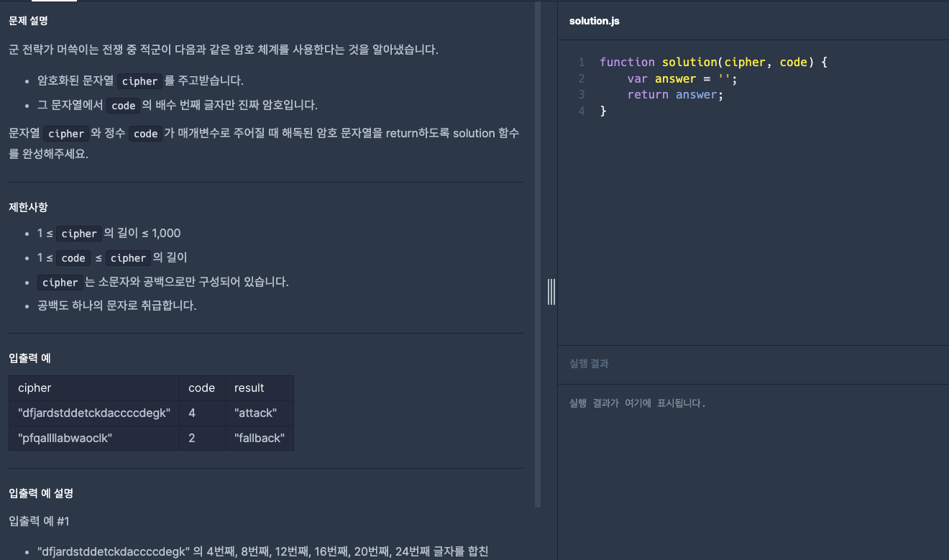Place cursor in code editor line 1
Screen dimensions: 949x560
(713, 63)
